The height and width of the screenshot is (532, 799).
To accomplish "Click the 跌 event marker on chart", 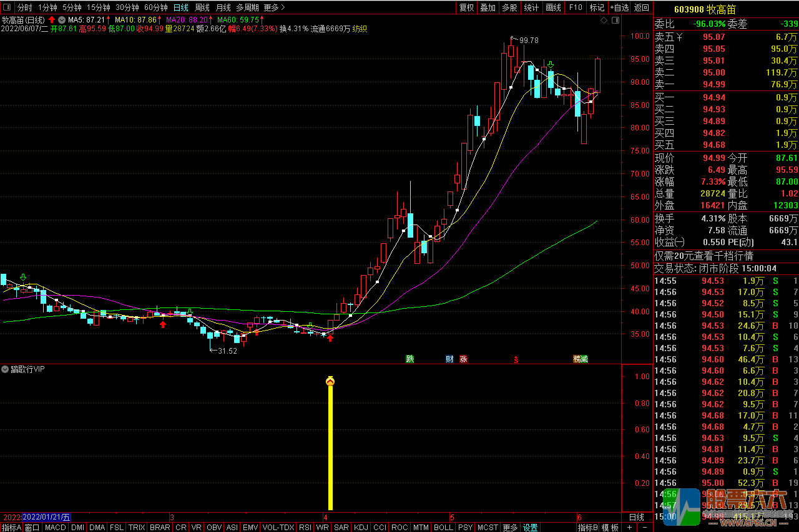I will pyautogui.click(x=410, y=359).
